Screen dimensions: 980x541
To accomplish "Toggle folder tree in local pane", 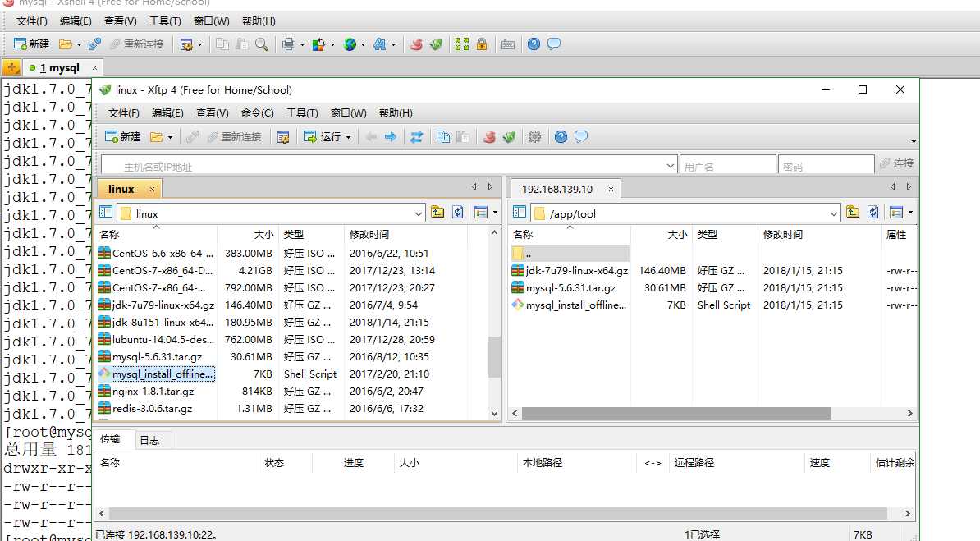I will tap(106, 212).
